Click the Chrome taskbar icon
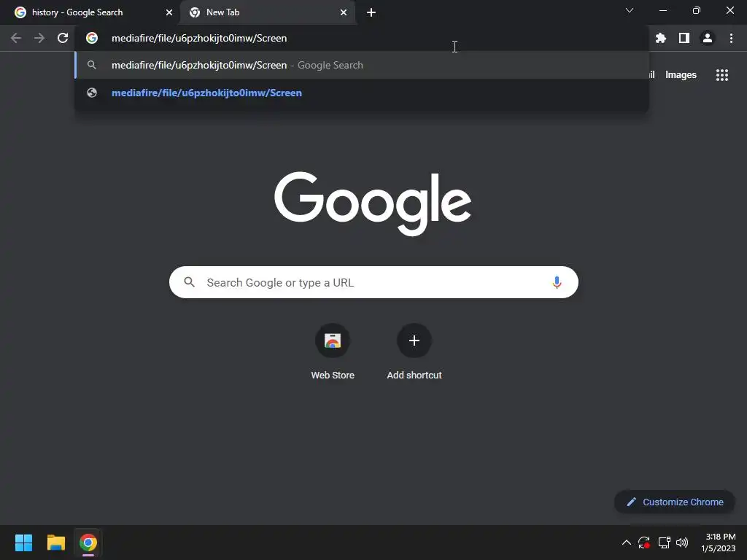Image resolution: width=747 pixels, height=560 pixels. tap(88, 542)
